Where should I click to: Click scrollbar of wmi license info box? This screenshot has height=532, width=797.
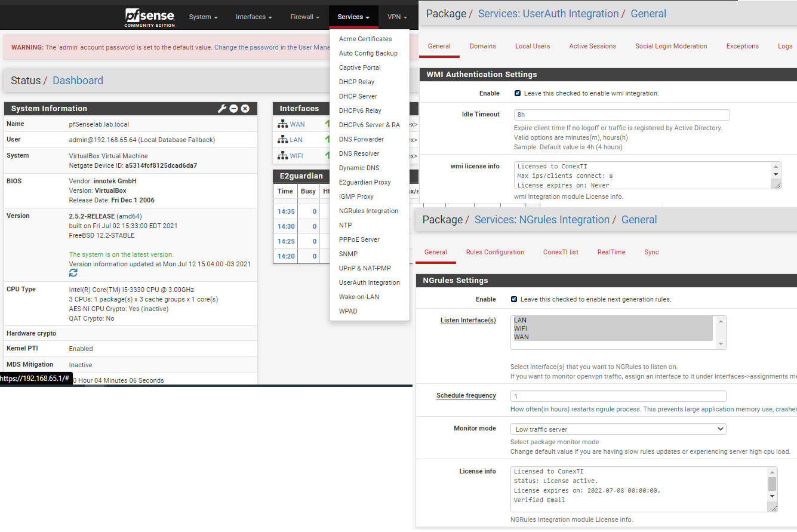(776, 170)
